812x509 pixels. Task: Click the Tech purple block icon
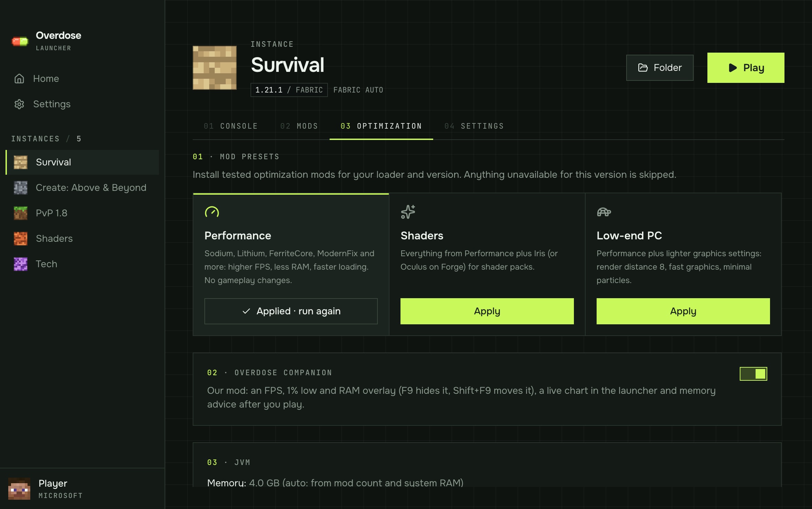[21, 264]
